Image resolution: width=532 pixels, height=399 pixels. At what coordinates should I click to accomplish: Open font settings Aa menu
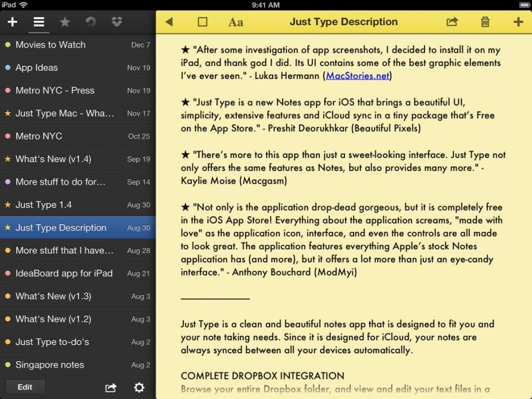coord(236,22)
